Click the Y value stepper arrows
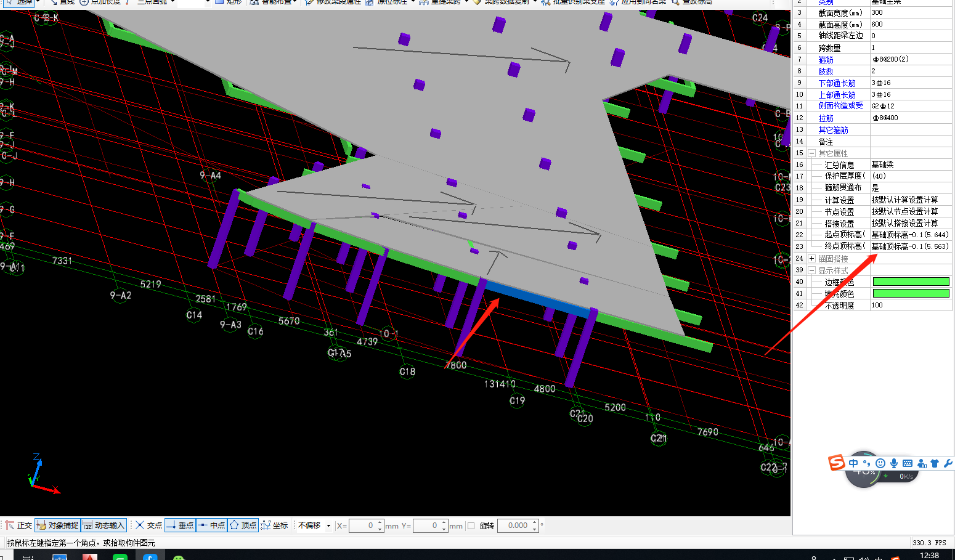The image size is (955, 560). [x=444, y=526]
